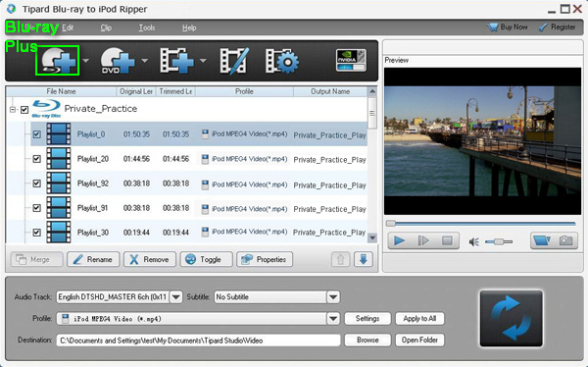
Task: Uncheck the Playlist_20 checkbox
Action: (37, 159)
